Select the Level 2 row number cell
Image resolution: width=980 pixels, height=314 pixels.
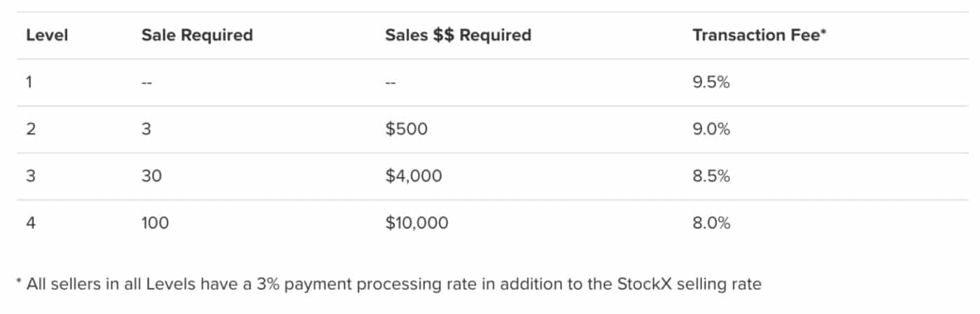pyautogui.click(x=31, y=129)
